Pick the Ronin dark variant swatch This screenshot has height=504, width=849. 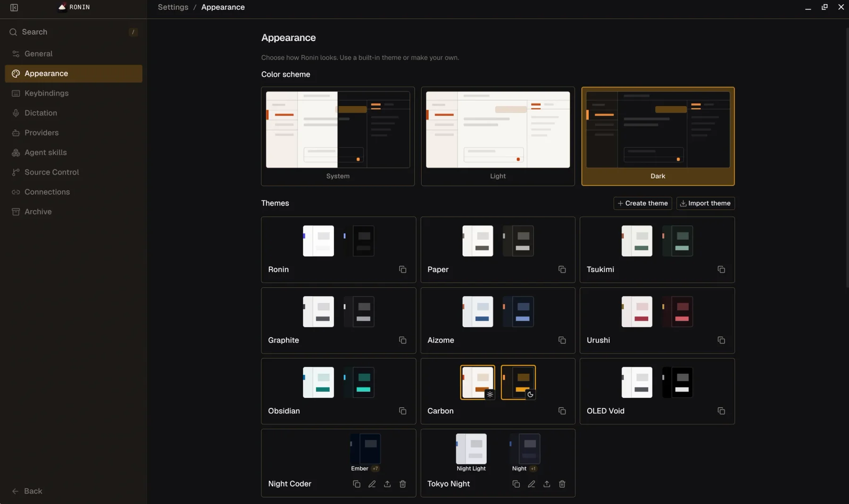358,241
